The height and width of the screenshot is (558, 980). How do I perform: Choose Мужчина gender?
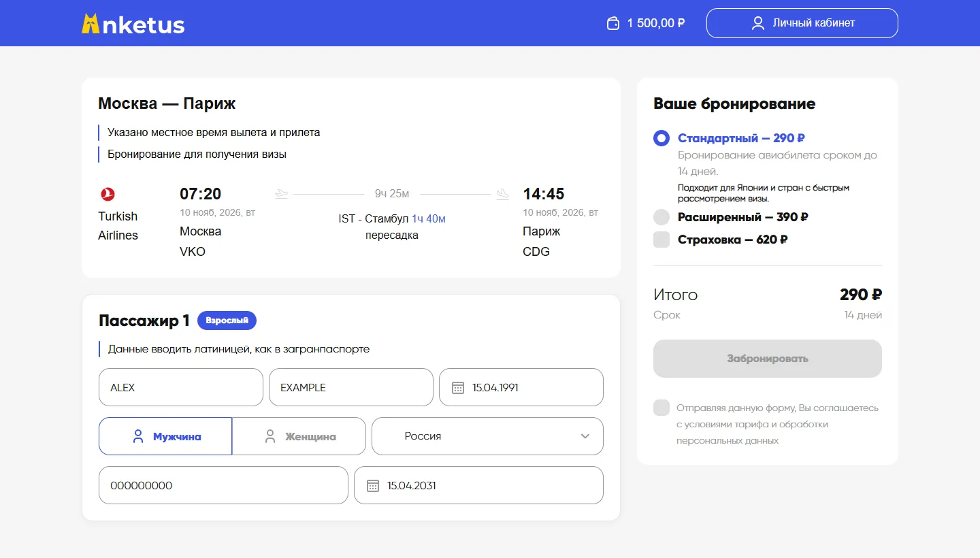pyautogui.click(x=165, y=436)
